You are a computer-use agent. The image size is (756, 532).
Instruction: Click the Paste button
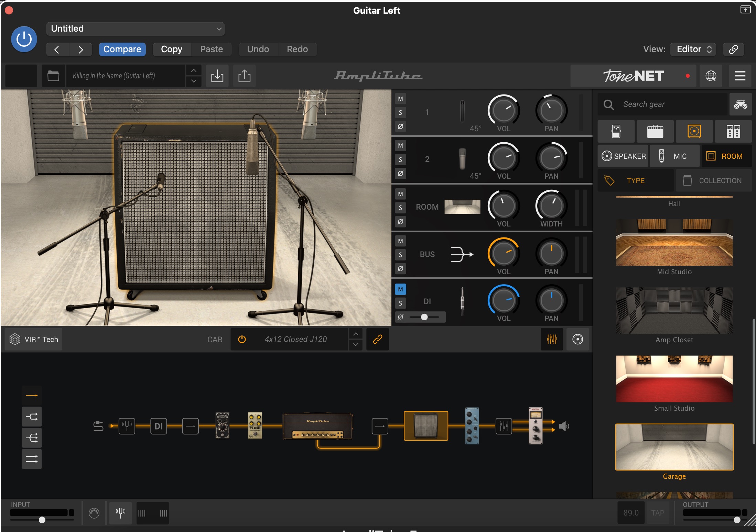coord(212,49)
